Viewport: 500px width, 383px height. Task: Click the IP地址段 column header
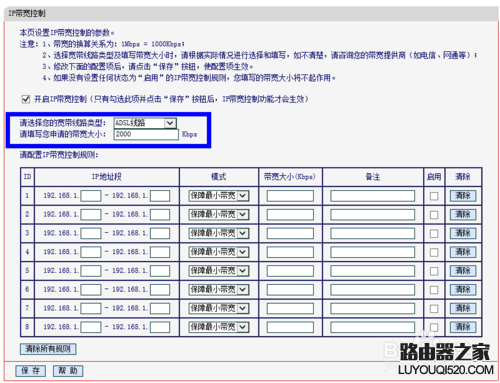(x=107, y=177)
